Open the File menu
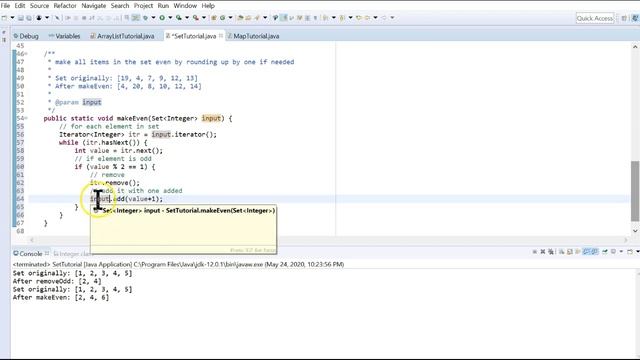The height and width of the screenshot is (360, 640). coord(5,6)
